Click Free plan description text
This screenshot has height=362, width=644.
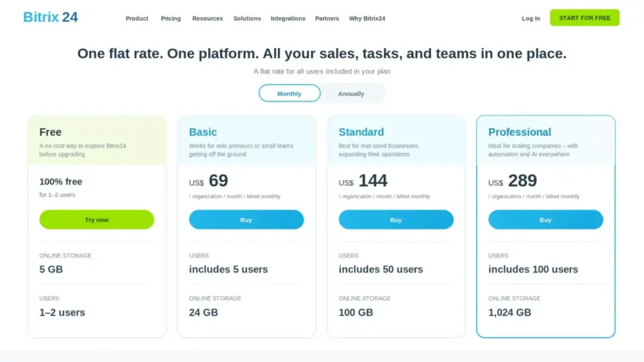(x=82, y=150)
